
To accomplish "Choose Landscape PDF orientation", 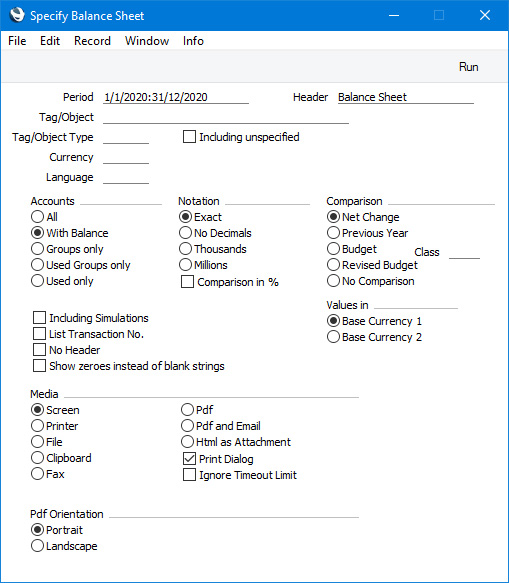I will click(x=38, y=546).
